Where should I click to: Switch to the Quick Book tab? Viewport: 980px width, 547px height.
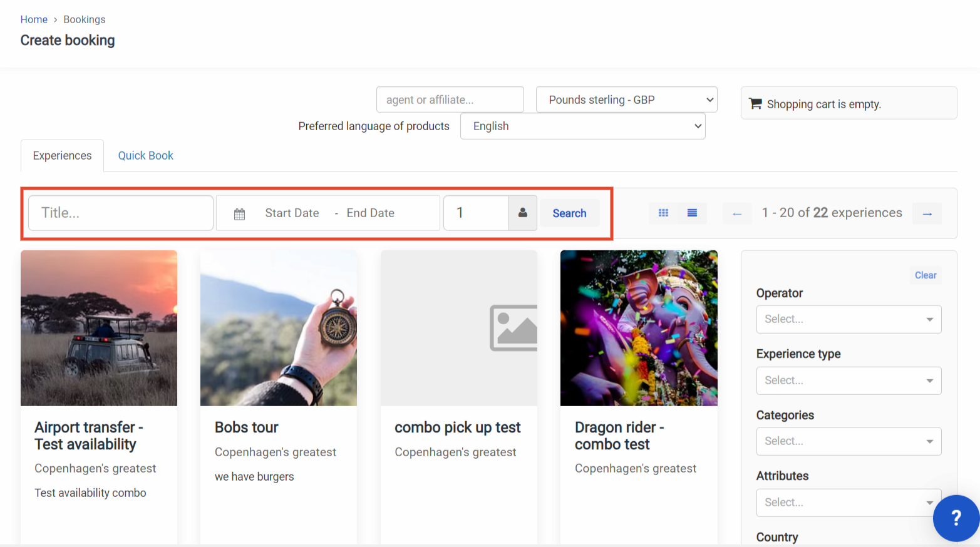(x=146, y=156)
